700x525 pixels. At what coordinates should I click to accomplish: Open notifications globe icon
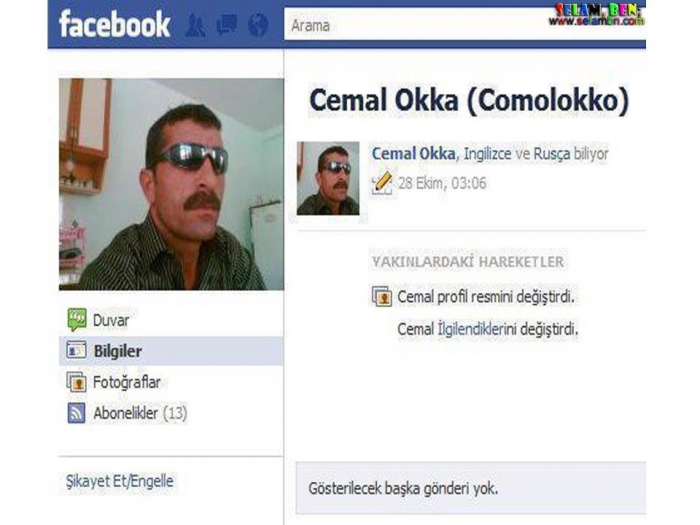tap(258, 25)
